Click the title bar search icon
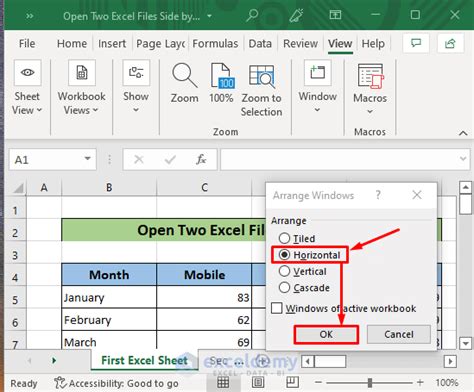This screenshot has width=474, height=392. click(252, 15)
